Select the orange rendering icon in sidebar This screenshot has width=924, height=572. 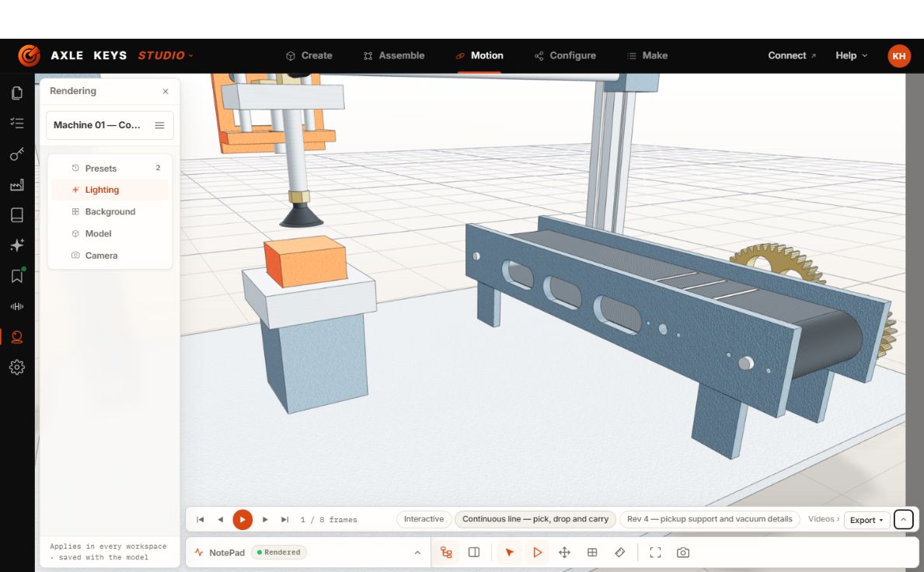pos(17,337)
